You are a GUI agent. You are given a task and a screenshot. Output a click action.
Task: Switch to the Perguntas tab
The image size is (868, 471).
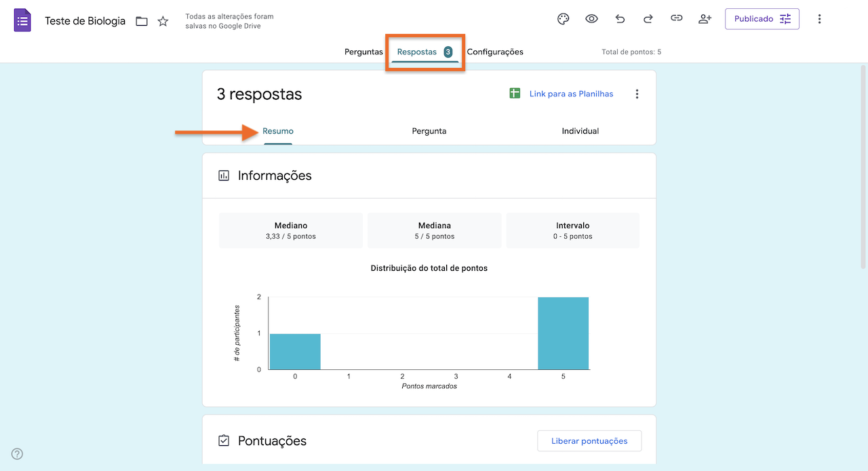click(x=363, y=52)
